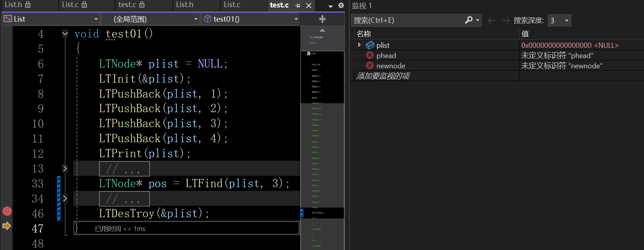Open the 搜索深度 depth dropdown
The width and height of the screenshot is (644, 250).
click(x=560, y=21)
